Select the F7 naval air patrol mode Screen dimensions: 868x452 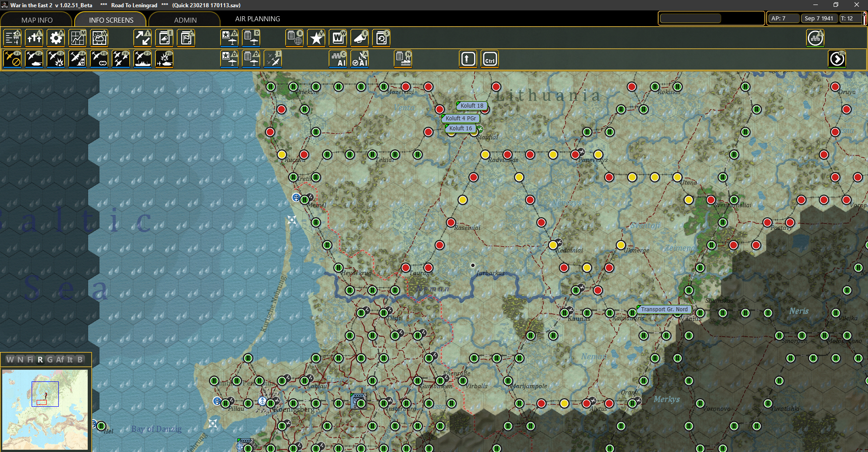(x=143, y=59)
